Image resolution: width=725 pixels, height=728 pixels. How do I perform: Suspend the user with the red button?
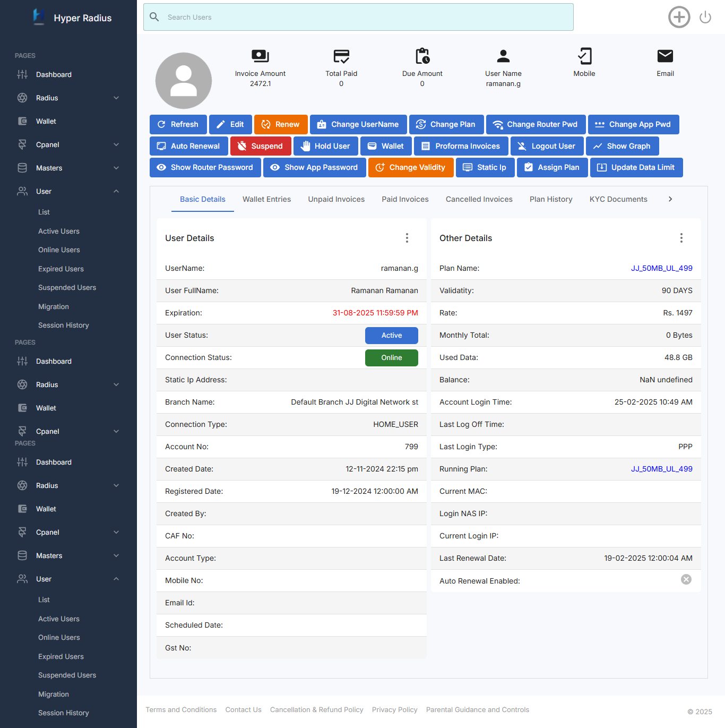261,146
